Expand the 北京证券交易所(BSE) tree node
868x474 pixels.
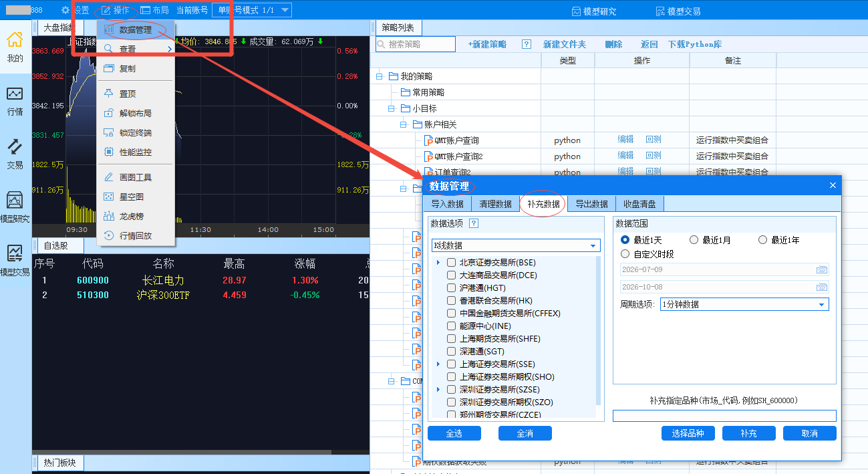pos(438,263)
